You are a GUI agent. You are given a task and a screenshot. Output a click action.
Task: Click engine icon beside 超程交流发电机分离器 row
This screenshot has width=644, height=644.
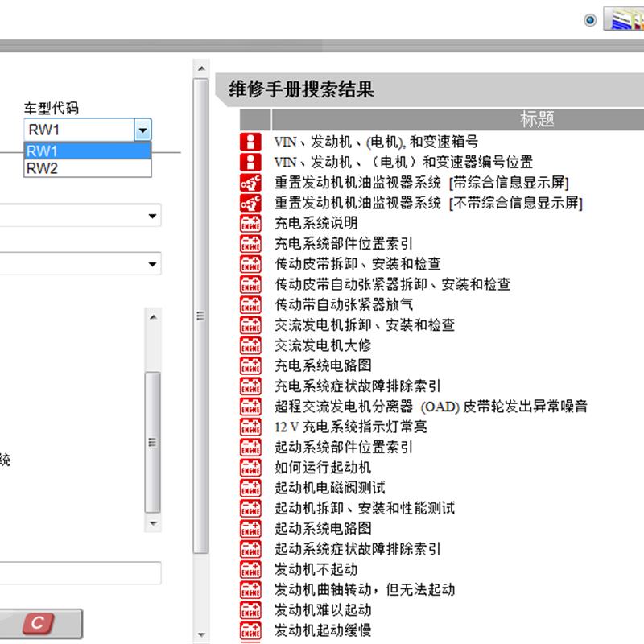(250, 407)
